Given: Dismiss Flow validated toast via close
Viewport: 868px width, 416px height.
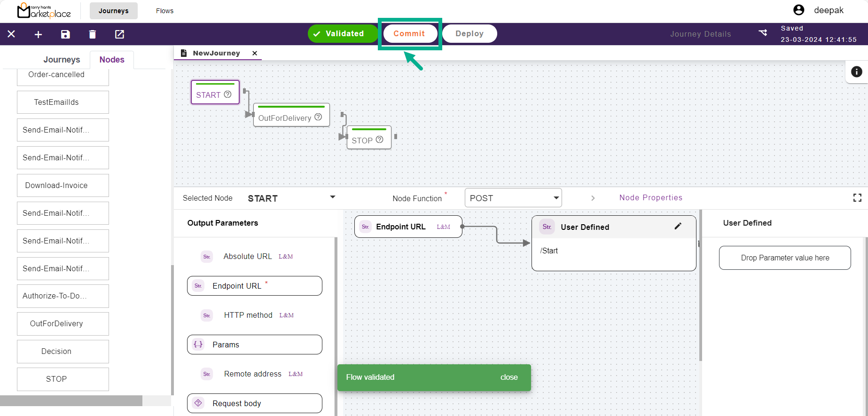Looking at the screenshot, I should tap(508, 377).
